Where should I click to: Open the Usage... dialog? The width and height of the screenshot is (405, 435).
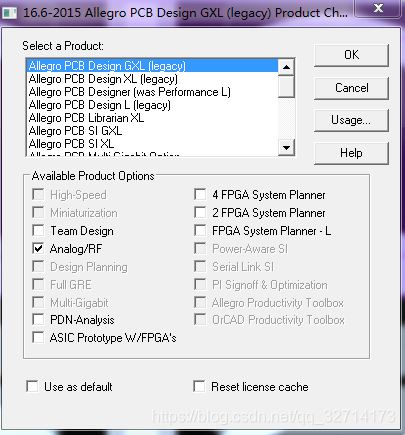(351, 120)
